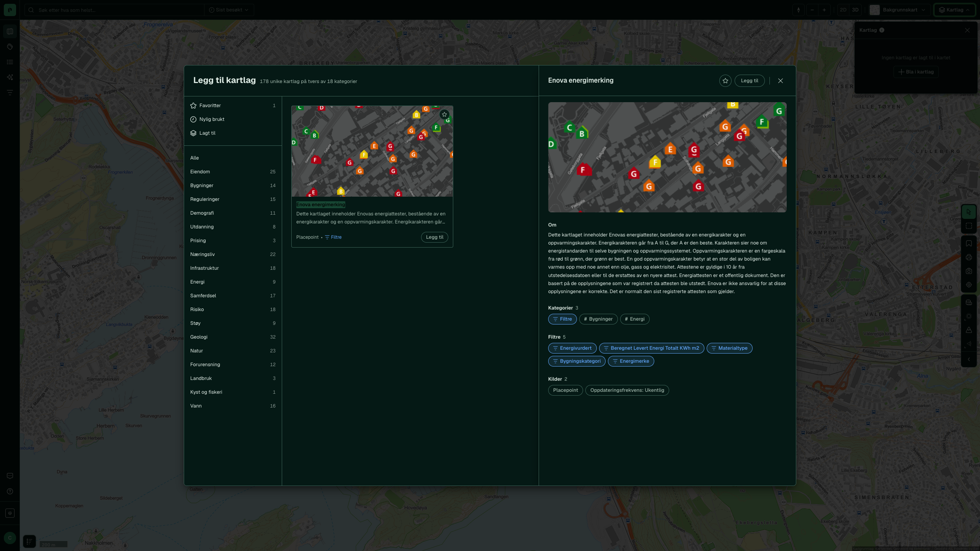Open the terrain mountain tool

tap(969, 330)
